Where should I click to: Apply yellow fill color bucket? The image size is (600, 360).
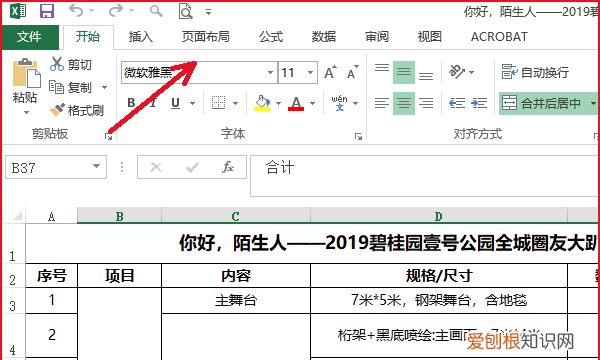(262, 103)
